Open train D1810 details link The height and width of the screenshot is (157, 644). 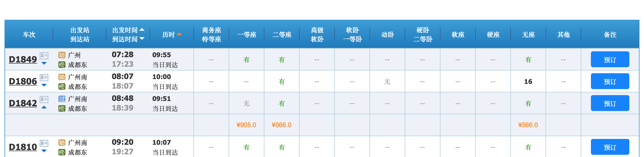(23, 147)
